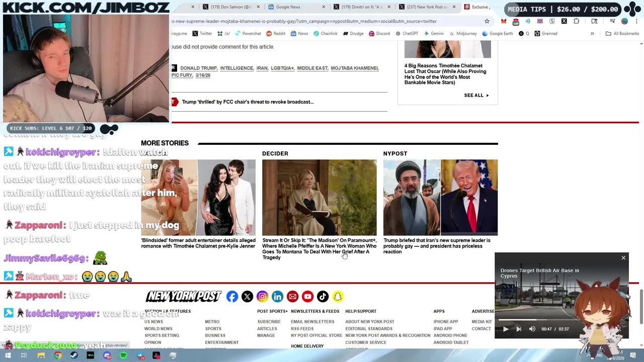Open the New York Post Snapchat icon

[x=338, y=297]
